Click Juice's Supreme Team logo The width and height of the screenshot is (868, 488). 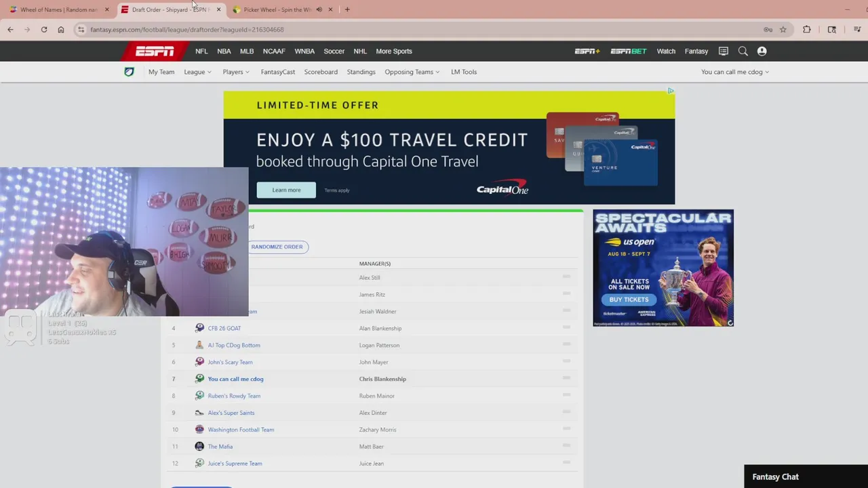(x=199, y=463)
